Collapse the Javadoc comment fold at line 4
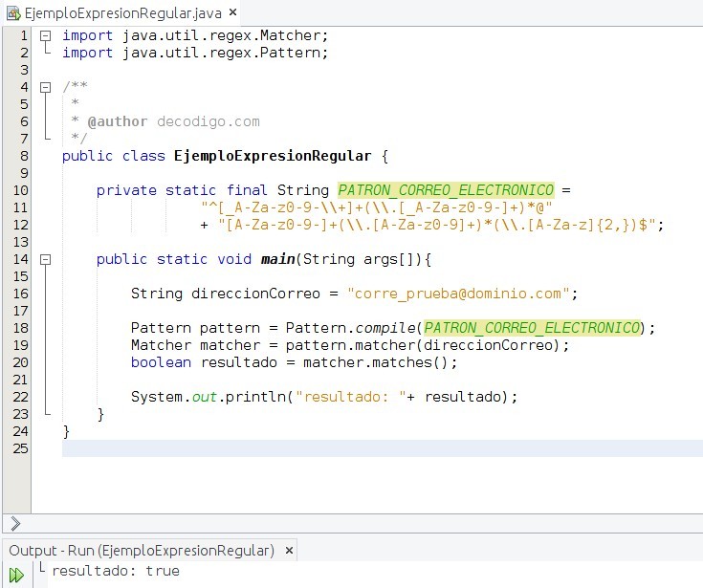 pyautogui.click(x=46, y=87)
